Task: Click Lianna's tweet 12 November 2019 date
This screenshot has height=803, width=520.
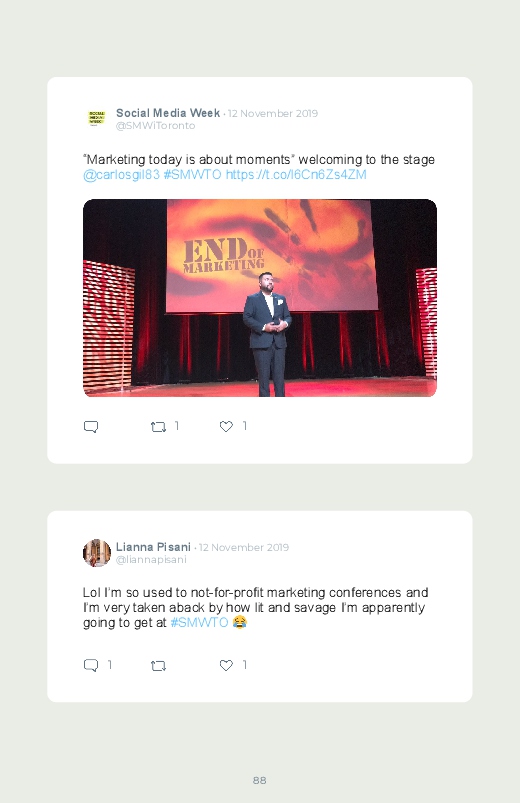Action: click(x=244, y=547)
